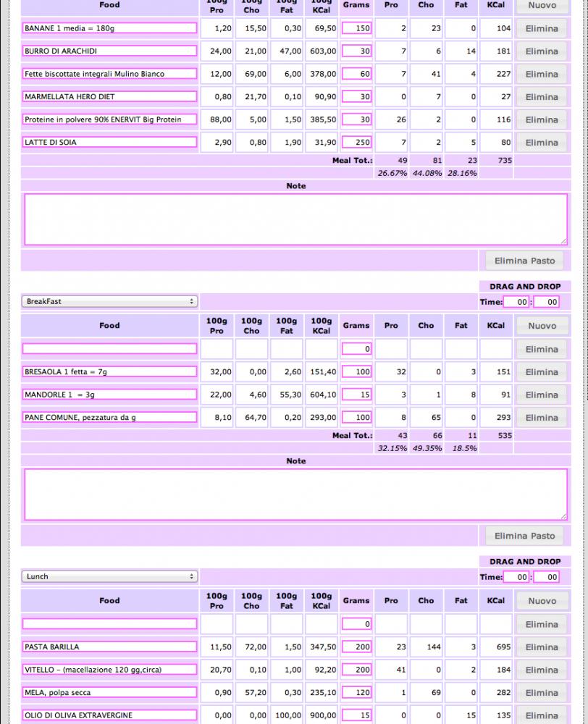Delete the BreakFast meal with Elimina Pasto
588x724 pixels.
pos(525,536)
